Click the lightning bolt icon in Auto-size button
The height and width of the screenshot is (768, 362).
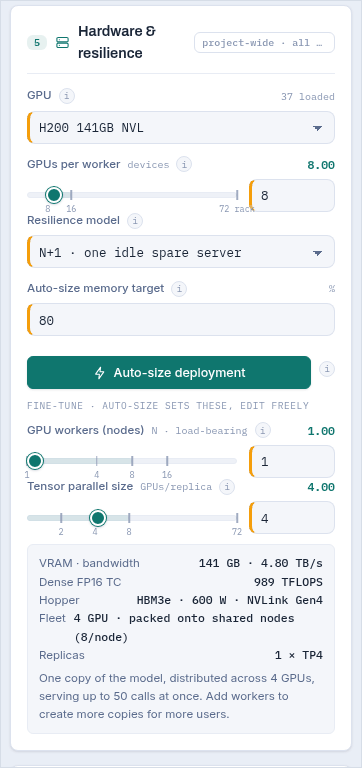(x=99, y=373)
